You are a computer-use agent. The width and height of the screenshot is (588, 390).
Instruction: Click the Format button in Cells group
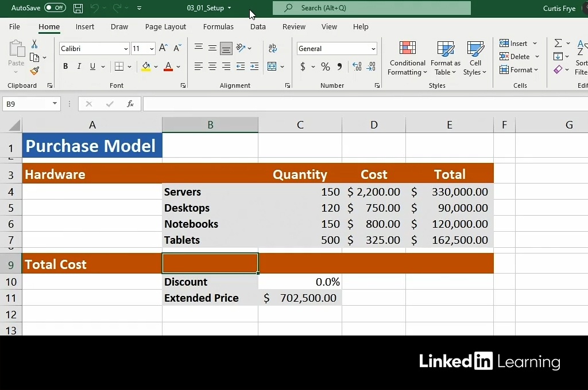point(519,70)
